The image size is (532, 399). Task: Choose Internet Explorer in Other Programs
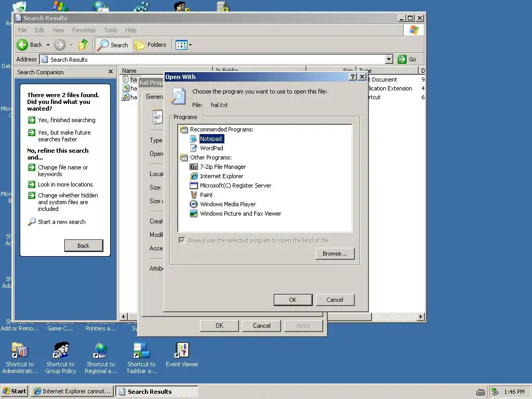point(221,176)
